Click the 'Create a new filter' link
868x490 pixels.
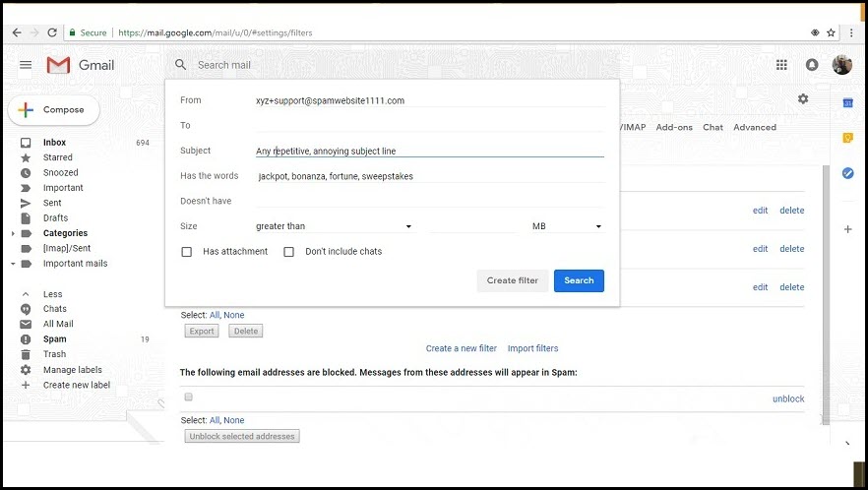click(462, 348)
